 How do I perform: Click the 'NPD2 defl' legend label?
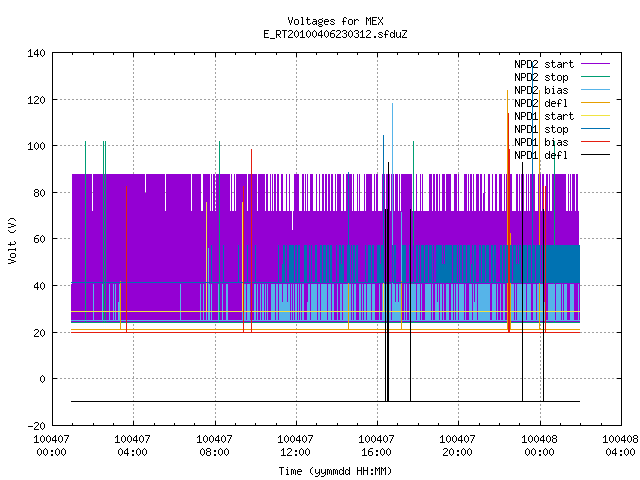click(x=541, y=103)
